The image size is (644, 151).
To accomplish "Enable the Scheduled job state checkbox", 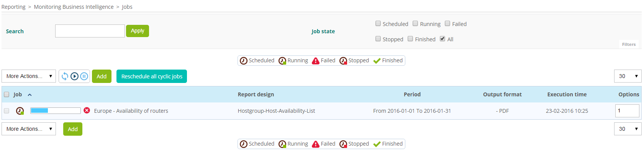I will click(x=378, y=23).
